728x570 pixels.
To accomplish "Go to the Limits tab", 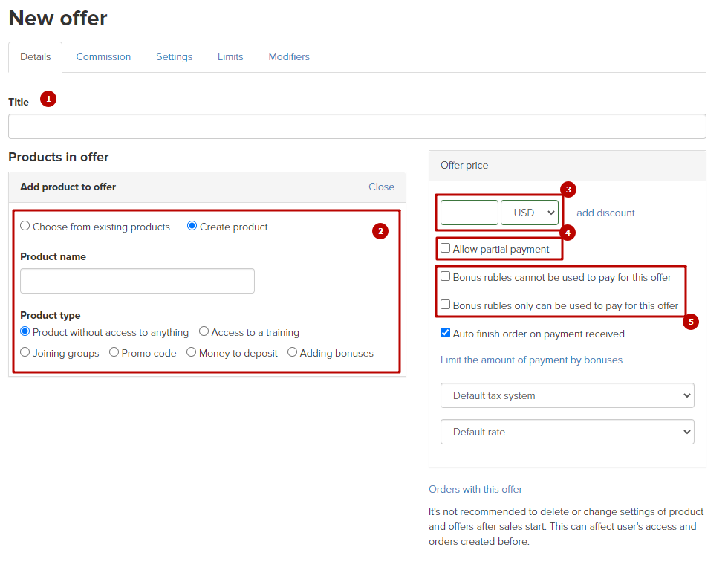I will pyautogui.click(x=230, y=56).
